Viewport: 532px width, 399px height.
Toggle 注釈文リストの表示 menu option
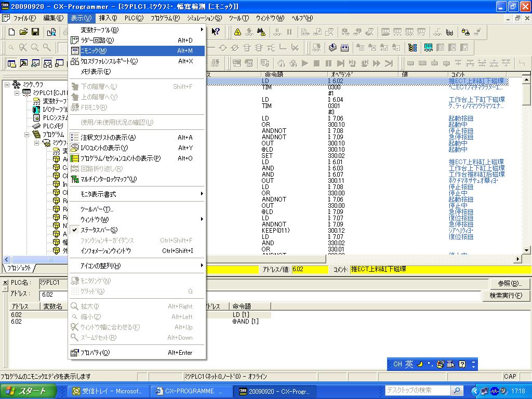108,138
